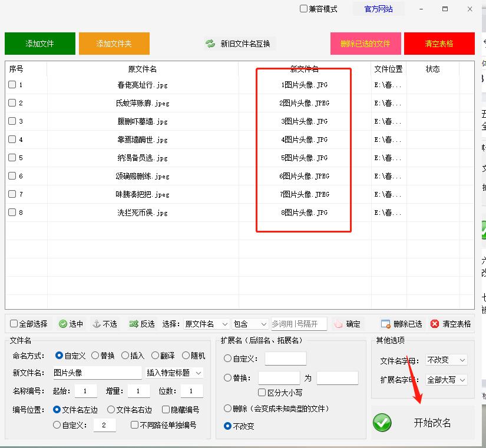
Task: Click the 反选 invert selection icon
Action: click(134, 324)
